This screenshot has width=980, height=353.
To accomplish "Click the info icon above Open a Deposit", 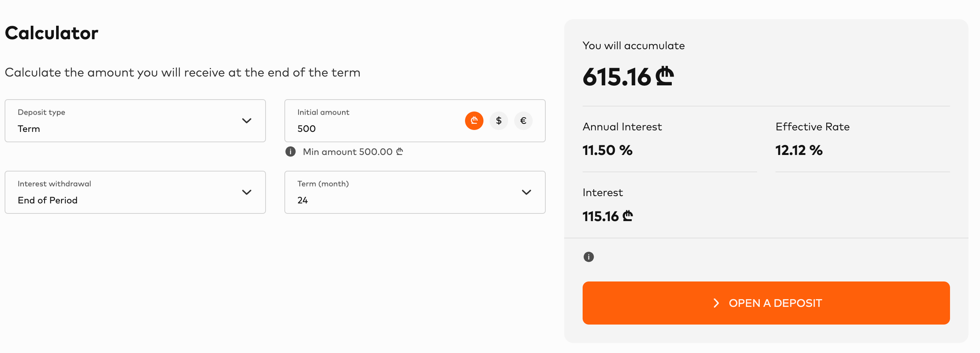I will (588, 257).
